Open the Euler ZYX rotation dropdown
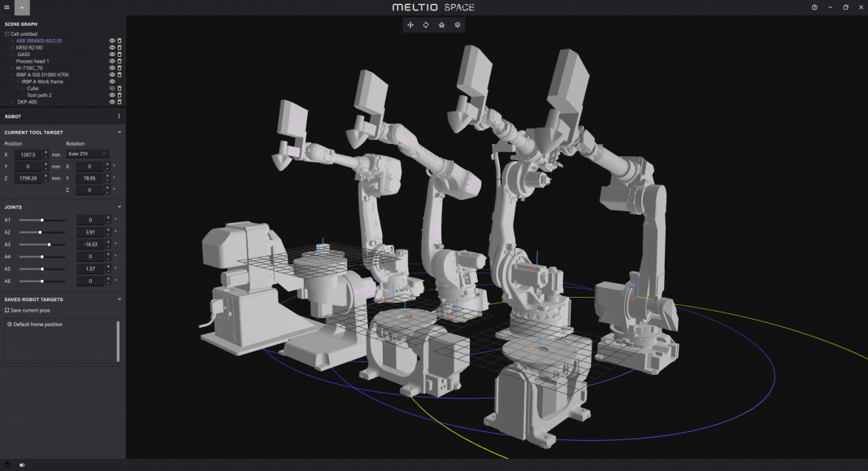This screenshot has width=868, height=471. [88, 154]
